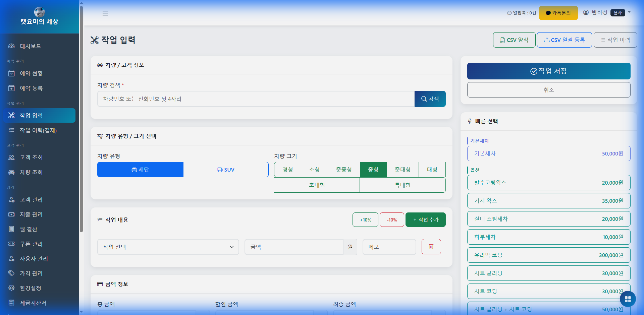Click the 작업 저장 button
The height and width of the screenshot is (315, 644).
click(549, 71)
